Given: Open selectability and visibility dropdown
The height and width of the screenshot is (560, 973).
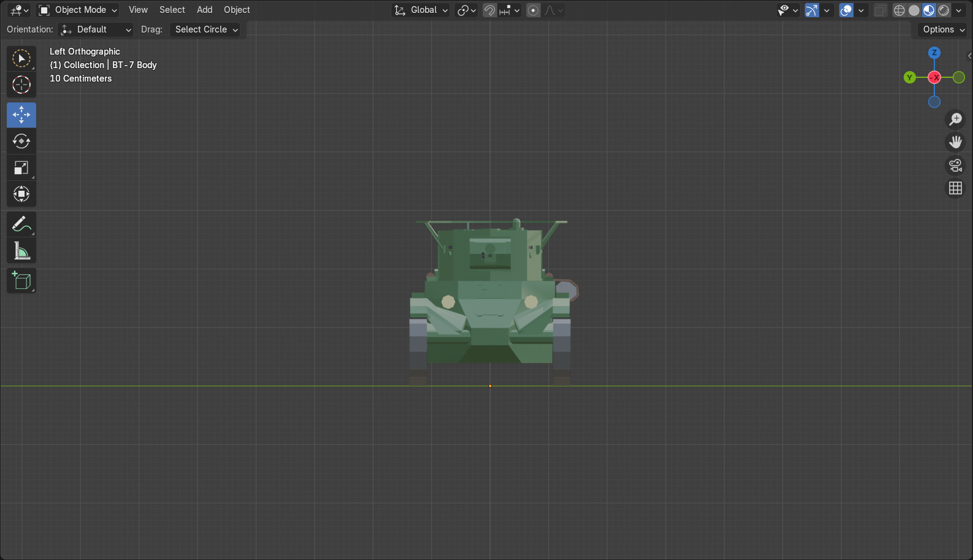Looking at the screenshot, I should [x=788, y=10].
